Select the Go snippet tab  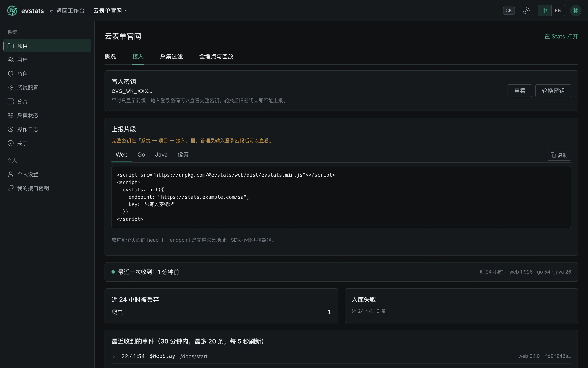click(x=141, y=155)
